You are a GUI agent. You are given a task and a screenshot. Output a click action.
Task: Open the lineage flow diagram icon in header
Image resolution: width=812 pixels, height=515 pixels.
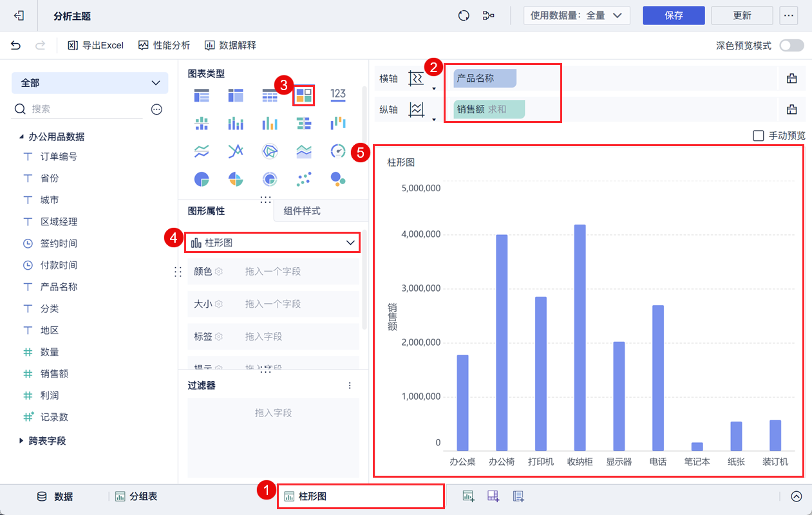coord(489,15)
